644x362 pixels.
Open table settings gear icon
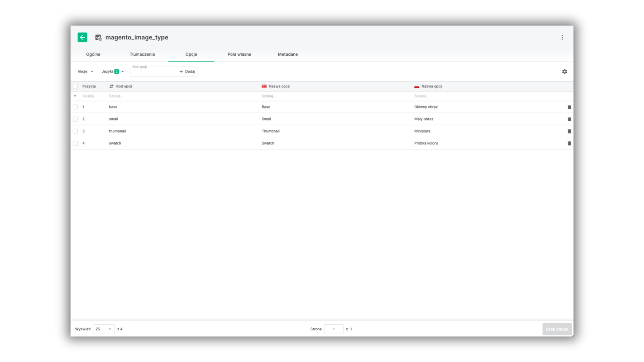(564, 72)
